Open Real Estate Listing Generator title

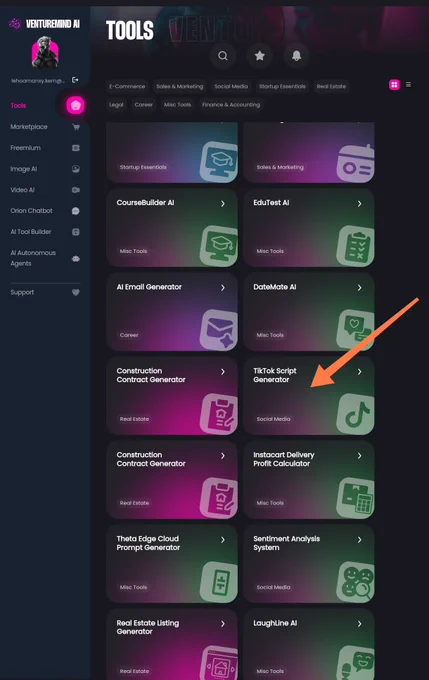pos(147,627)
